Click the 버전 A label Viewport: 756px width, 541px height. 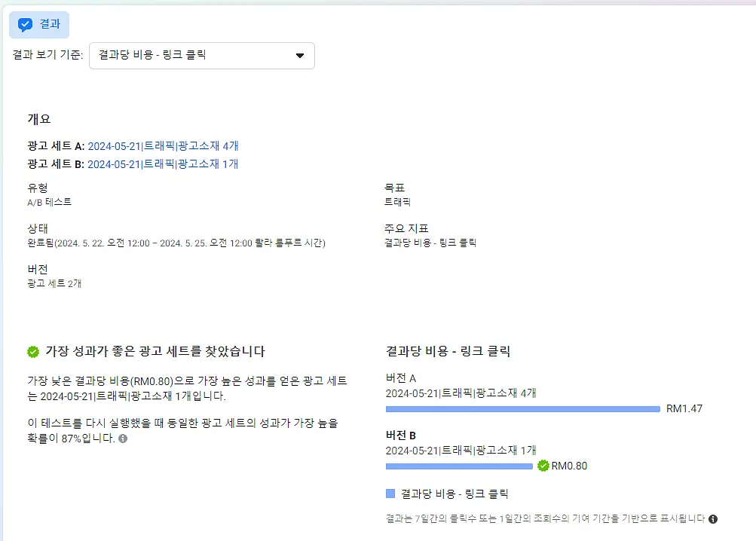coord(401,378)
